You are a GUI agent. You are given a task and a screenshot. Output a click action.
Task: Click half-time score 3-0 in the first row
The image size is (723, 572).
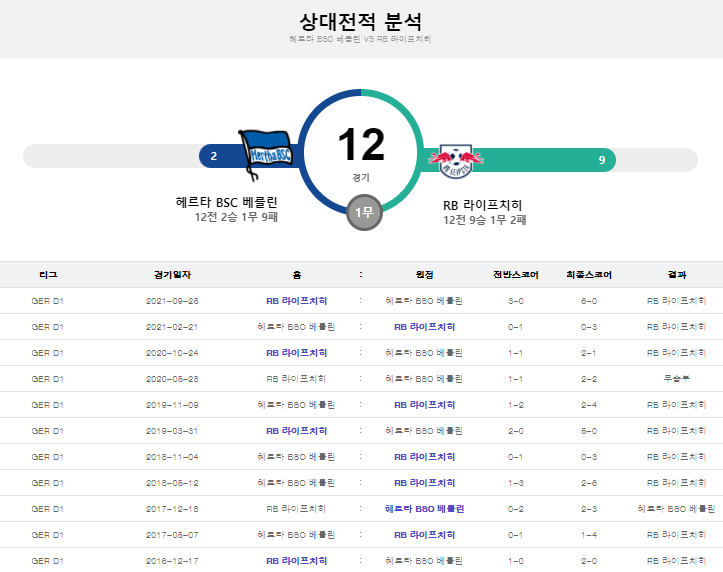point(516,301)
